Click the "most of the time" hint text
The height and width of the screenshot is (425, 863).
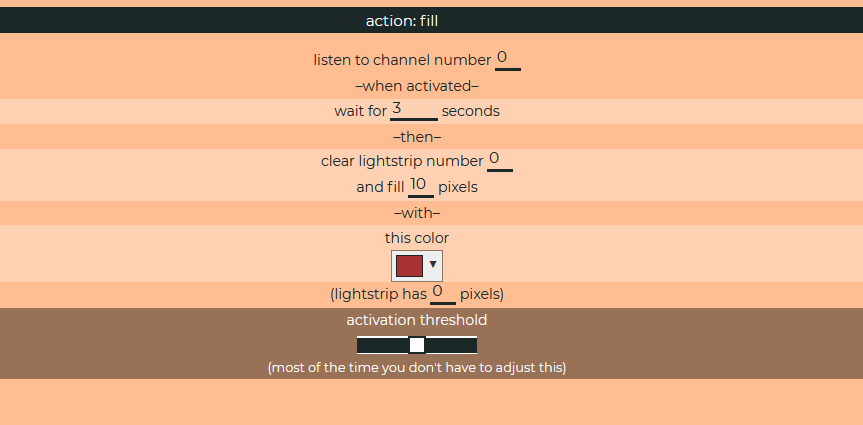tap(417, 368)
